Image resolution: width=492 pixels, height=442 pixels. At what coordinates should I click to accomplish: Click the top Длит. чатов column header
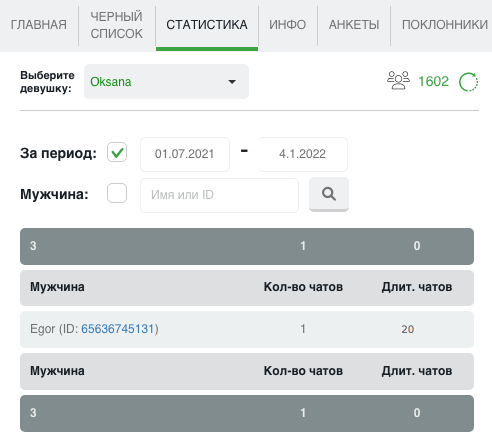click(417, 287)
